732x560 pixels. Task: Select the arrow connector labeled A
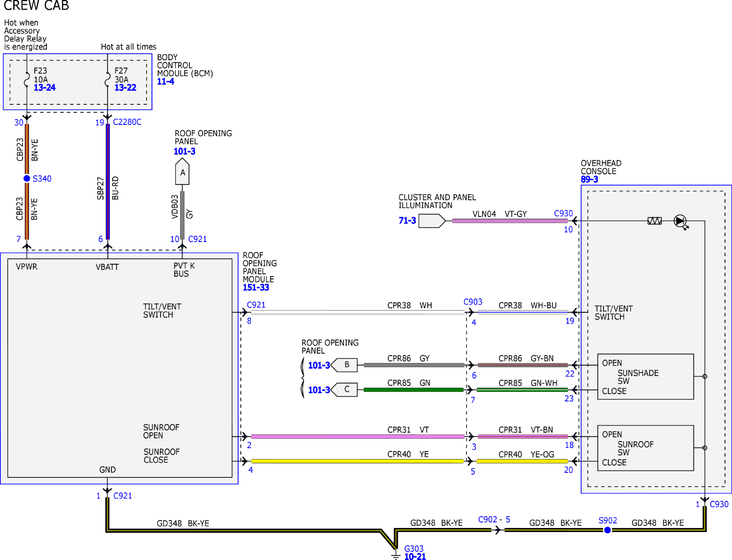(182, 171)
